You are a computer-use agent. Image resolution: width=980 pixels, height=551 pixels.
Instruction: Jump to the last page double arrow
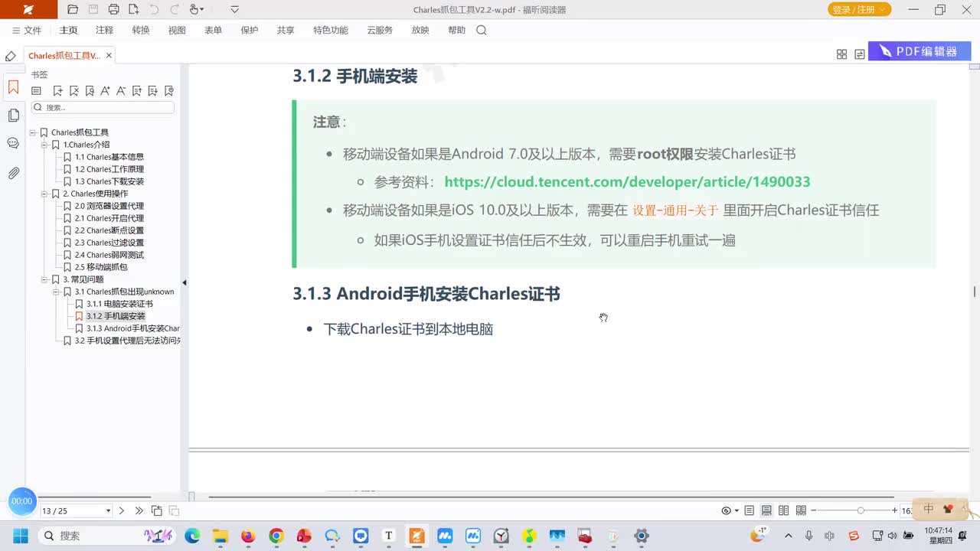coord(139,510)
